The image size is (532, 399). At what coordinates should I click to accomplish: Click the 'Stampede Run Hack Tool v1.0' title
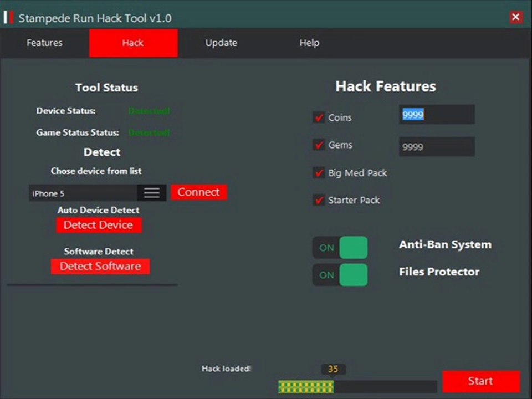[95, 18]
